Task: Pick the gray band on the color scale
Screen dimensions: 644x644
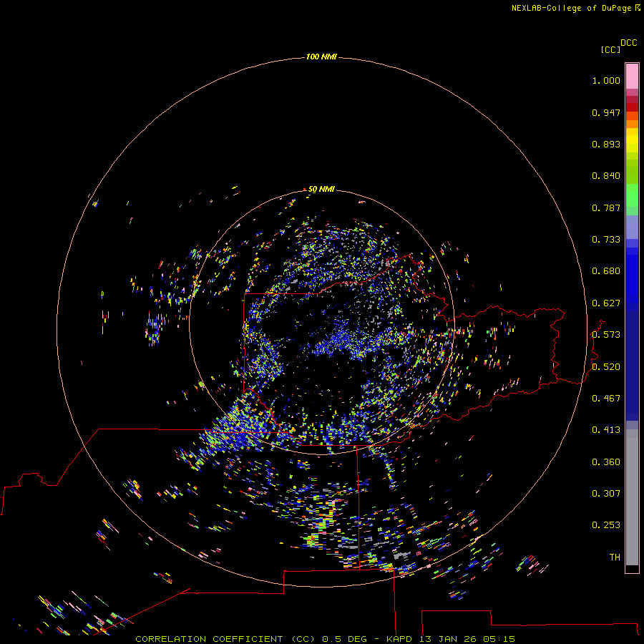Action: point(632,497)
